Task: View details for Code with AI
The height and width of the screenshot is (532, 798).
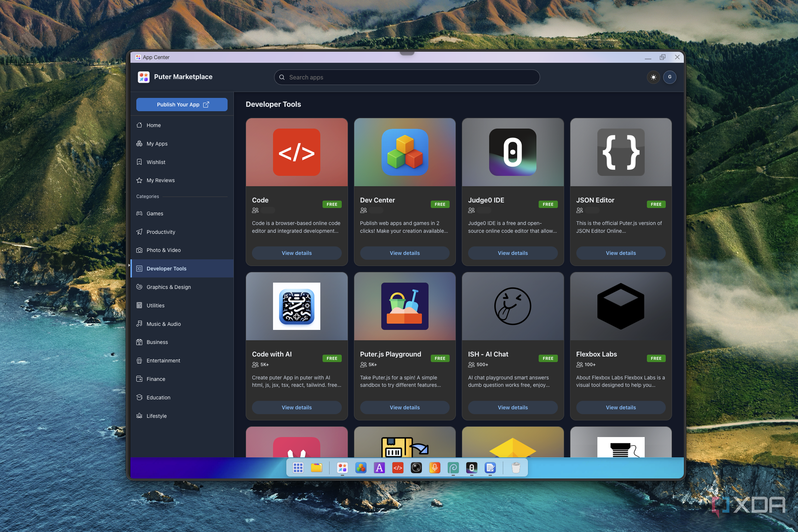Action: [297, 407]
